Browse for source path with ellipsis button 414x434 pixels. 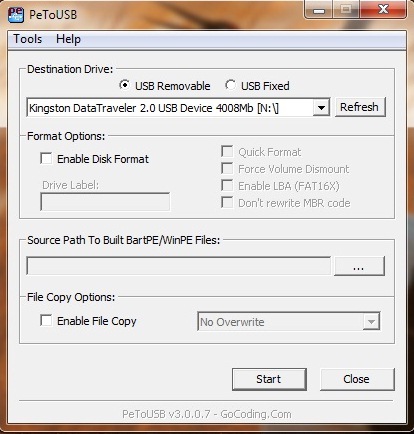(x=359, y=266)
